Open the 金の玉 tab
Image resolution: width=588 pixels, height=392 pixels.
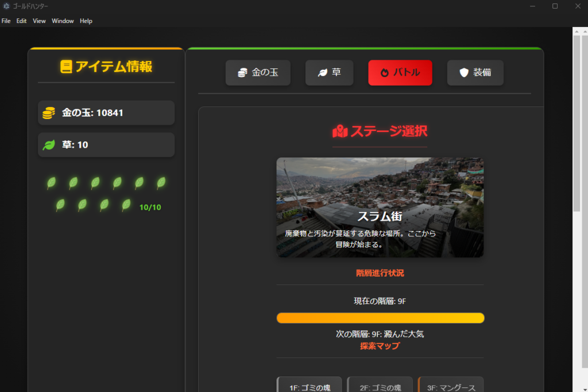[258, 72]
